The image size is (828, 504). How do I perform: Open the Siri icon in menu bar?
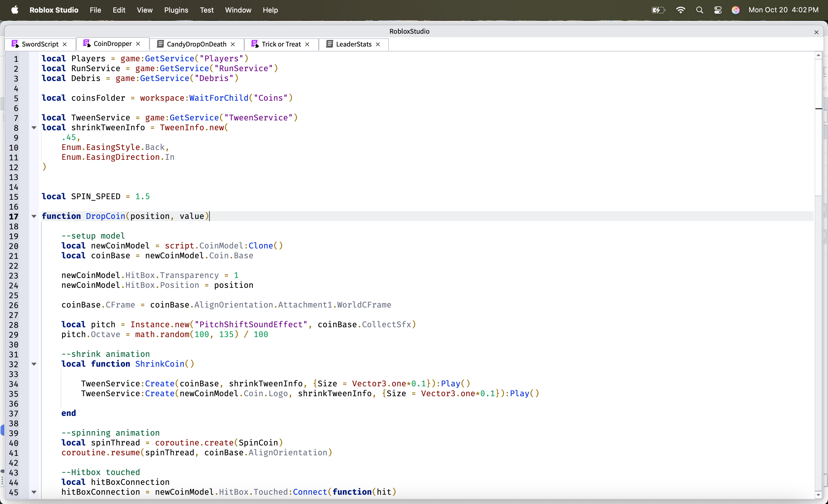click(735, 10)
